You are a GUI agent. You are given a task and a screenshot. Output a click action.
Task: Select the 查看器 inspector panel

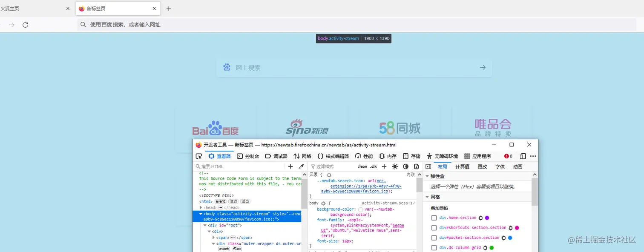219,156
